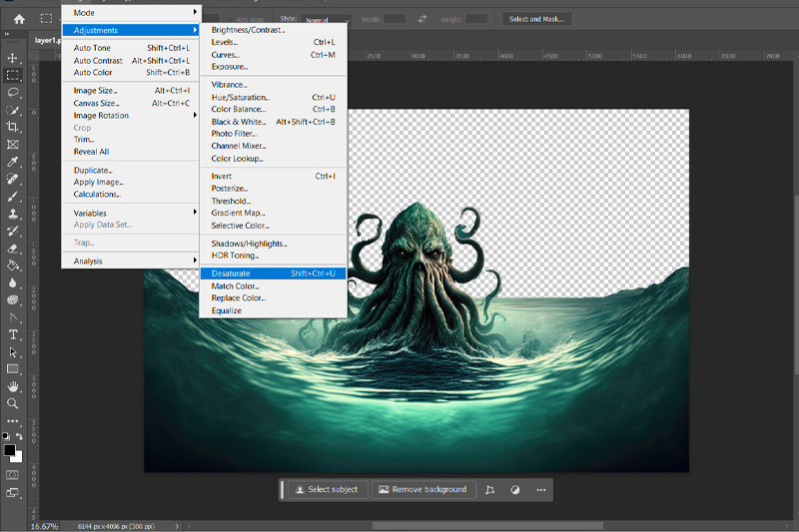Swap foreground and background colors
Image resolution: width=799 pixels, height=532 pixels.
point(19,437)
